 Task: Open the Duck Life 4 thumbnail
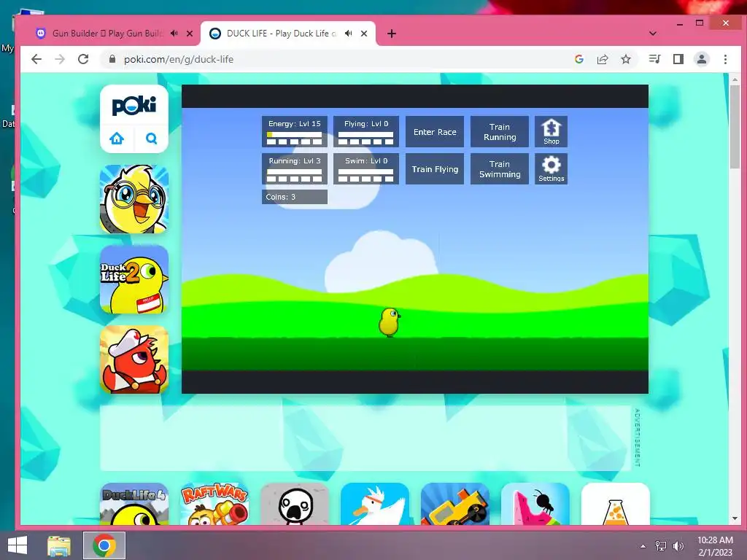click(134, 504)
